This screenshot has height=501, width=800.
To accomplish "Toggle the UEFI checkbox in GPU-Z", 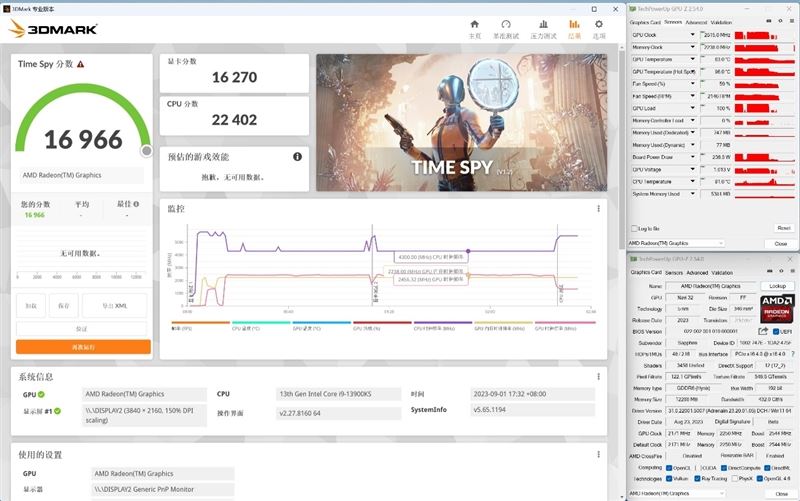I will (x=776, y=332).
